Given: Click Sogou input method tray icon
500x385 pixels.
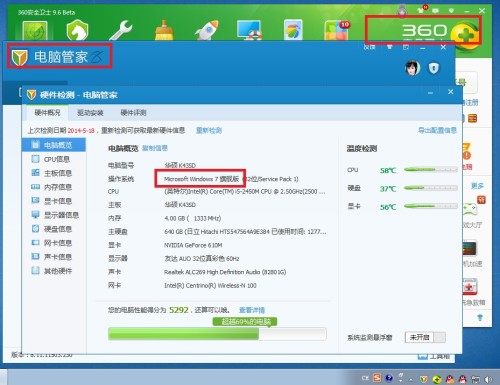Looking at the screenshot, I should click(377, 378).
